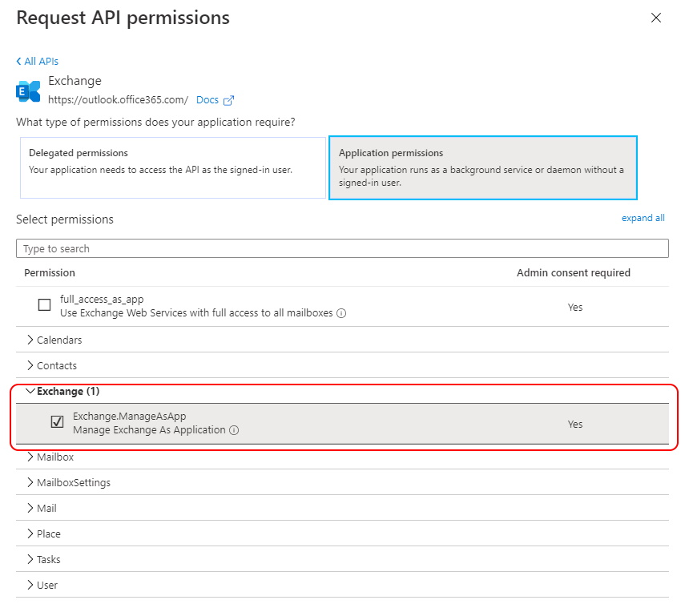The image size is (685, 616).
Task: Go back to All APIs
Action: coord(37,61)
